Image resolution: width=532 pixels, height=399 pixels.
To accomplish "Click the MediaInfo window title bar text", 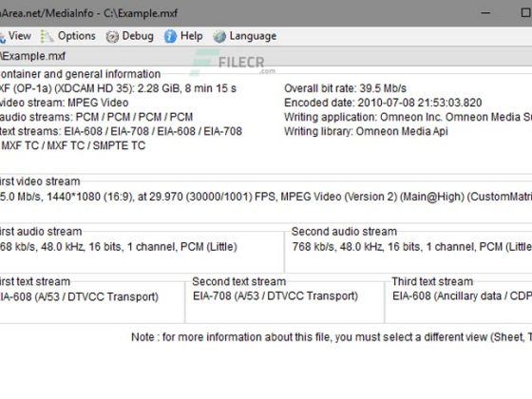I will point(89,13).
